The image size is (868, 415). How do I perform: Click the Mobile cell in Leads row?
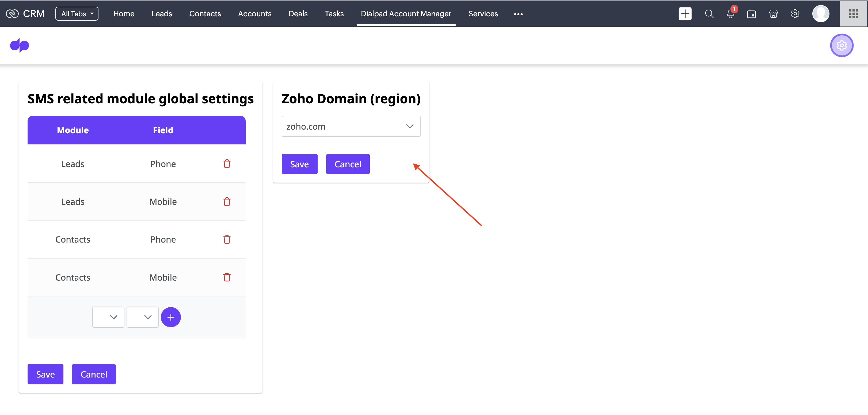pyautogui.click(x=163, y=202)
